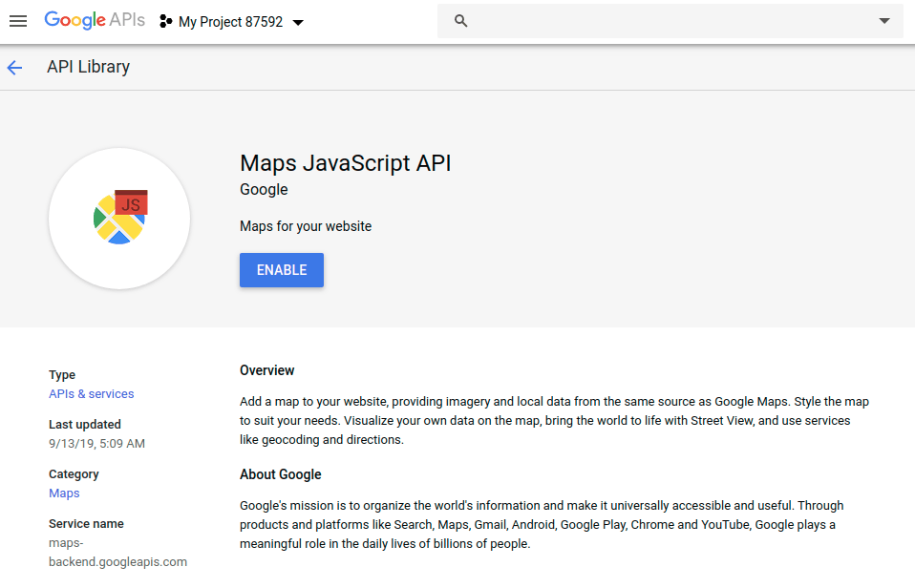
Task: Click the Maps JavaScript API logo
Action: 119,219
